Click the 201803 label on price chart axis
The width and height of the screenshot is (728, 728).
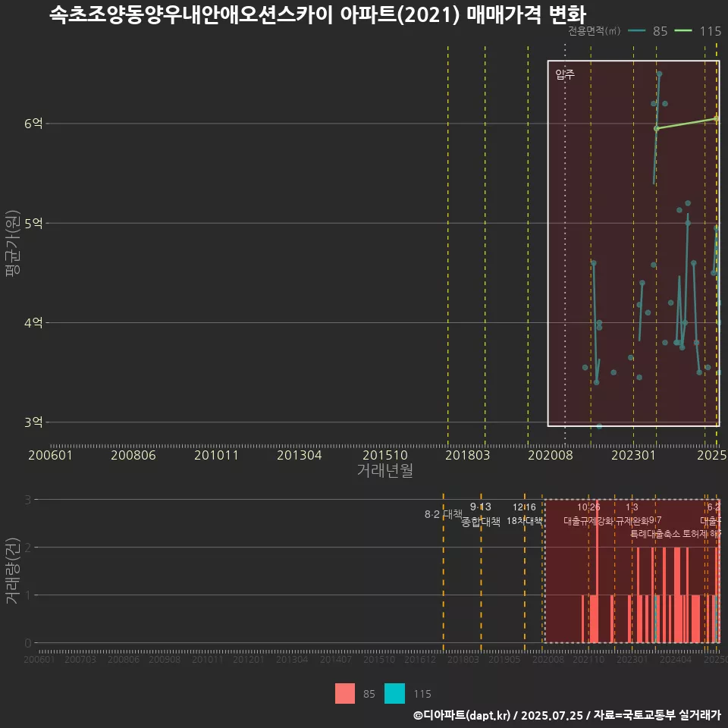tap(468, 455)
